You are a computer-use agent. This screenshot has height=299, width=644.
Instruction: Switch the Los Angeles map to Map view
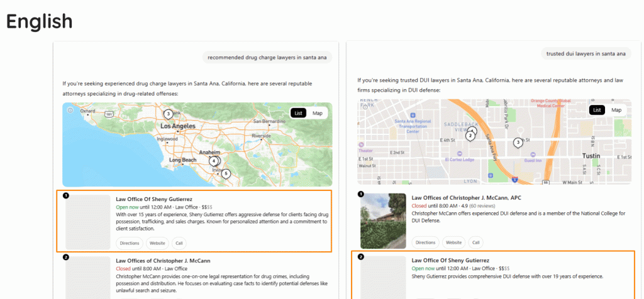(318, 113)
